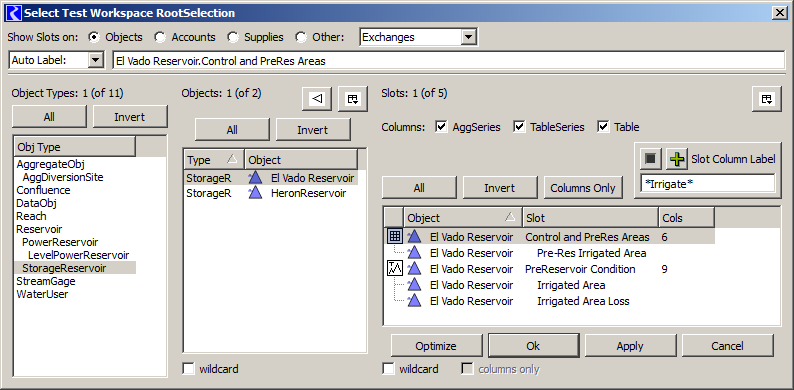Viewport: 794px width, 390px height.
Task: Sort slots by the Object column header
Action: [463, 218]
